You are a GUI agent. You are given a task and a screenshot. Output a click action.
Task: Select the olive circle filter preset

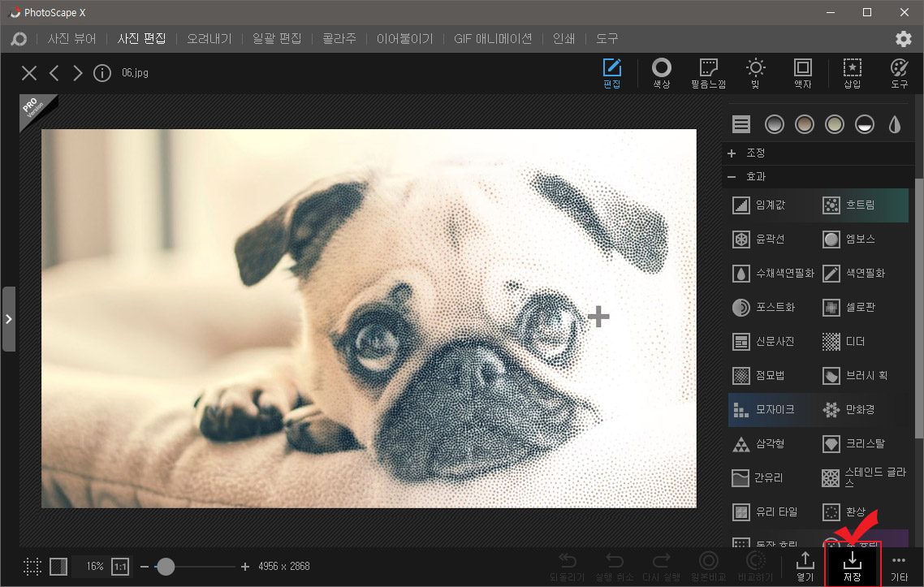[835, 124]
